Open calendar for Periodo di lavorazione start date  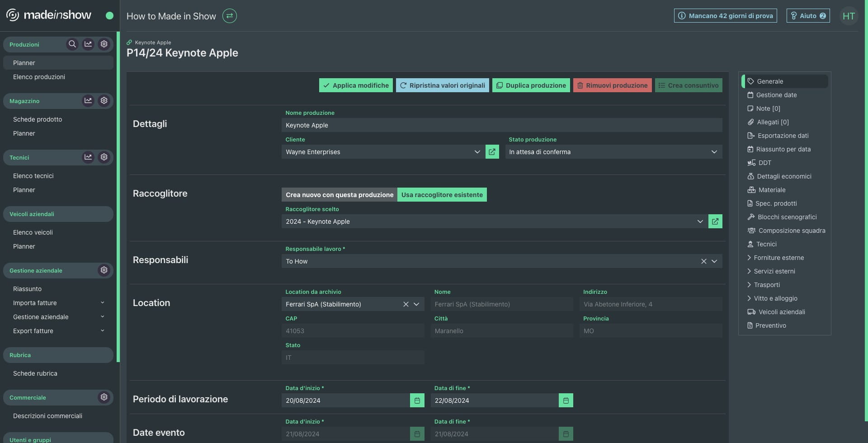pyautogui.click(x=417, y=401)
